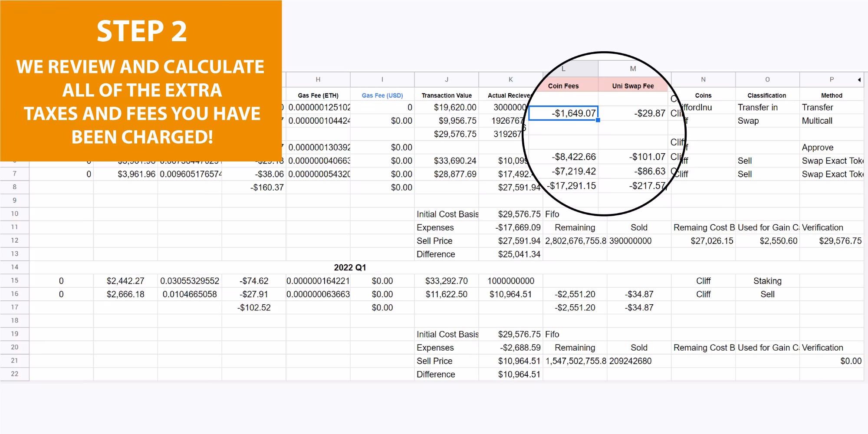Select the 2022 Q1 merged heading cell
The height and width of the screenshot is (434, 868).
coord(350,267)
